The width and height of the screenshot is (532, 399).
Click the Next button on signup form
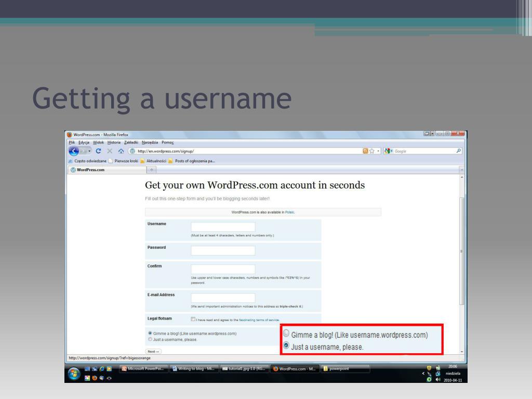pyautogui.click(x=153, y=352)
